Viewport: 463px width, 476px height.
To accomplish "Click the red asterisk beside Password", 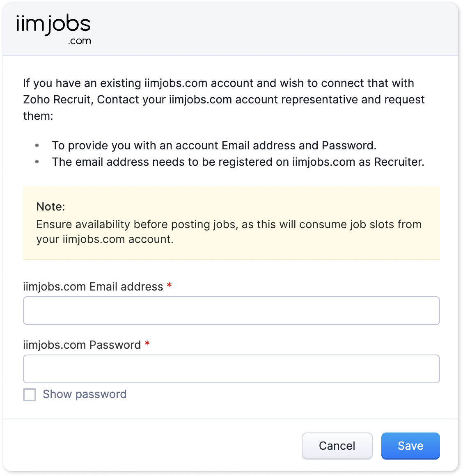I will 147,344.
